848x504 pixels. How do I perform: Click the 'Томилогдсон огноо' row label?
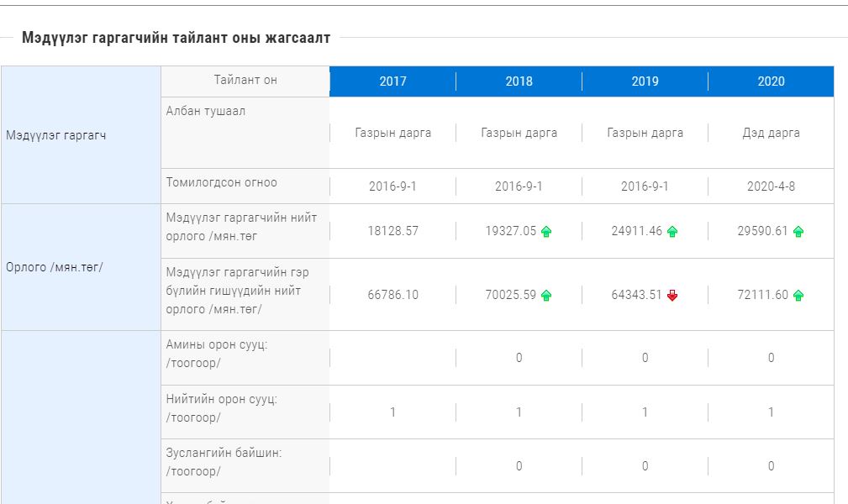point(221,182)
